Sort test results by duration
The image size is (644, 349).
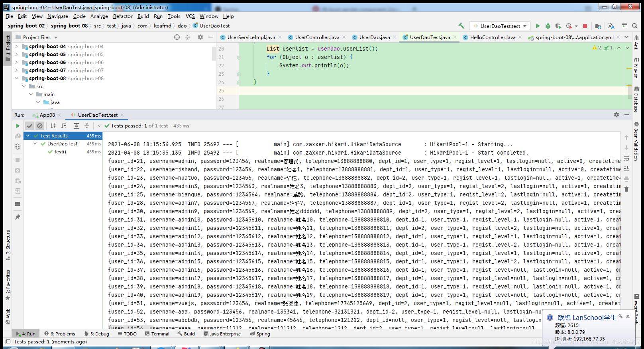[x=63, y=126]
